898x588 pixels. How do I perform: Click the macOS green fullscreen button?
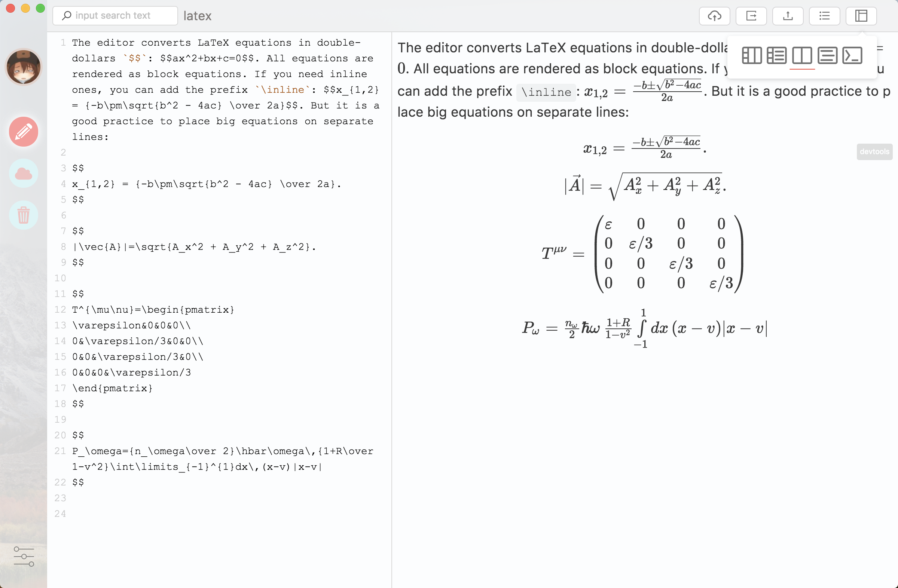pyautogui.click(x=40, y=8)
